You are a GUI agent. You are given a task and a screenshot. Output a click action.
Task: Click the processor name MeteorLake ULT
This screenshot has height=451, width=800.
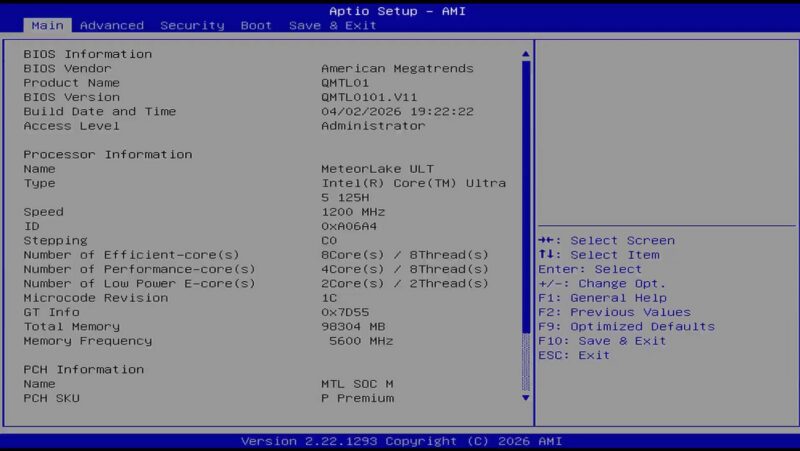click(378, 169)
